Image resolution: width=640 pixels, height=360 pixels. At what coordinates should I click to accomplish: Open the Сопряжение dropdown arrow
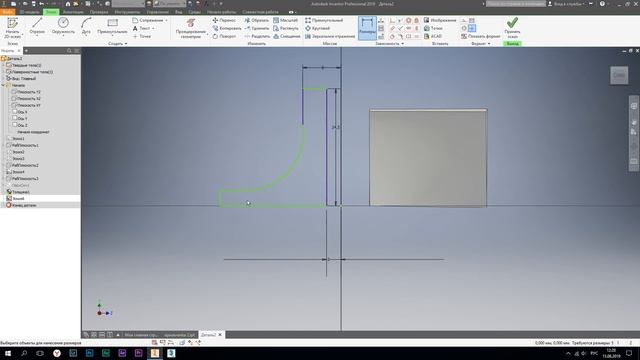(166, 20)
